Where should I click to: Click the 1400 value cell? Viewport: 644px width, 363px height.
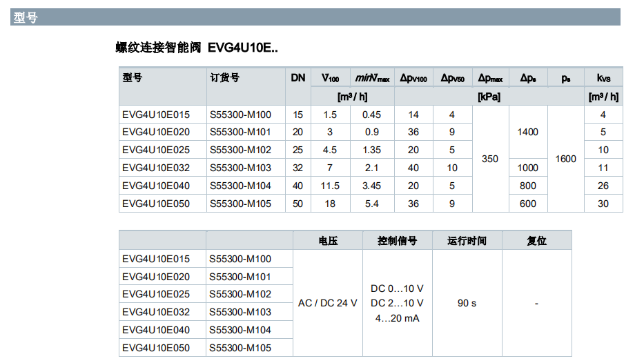click(527, 132)
